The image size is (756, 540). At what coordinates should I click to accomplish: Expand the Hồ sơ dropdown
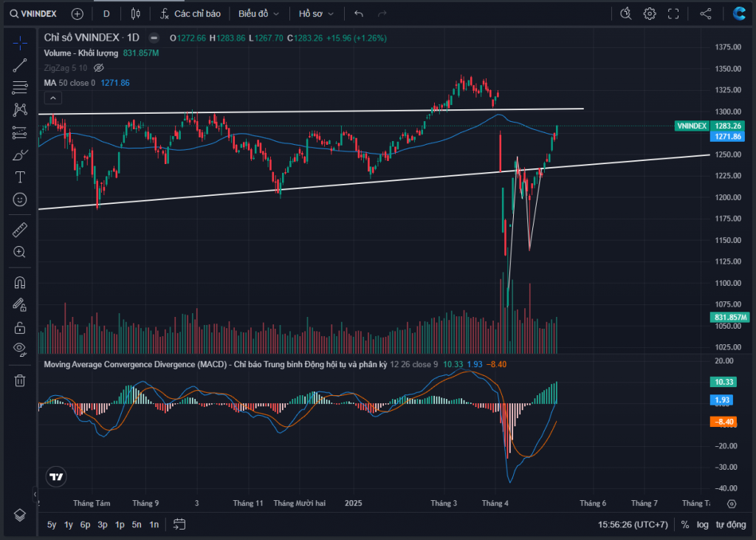tap(316, 14)
